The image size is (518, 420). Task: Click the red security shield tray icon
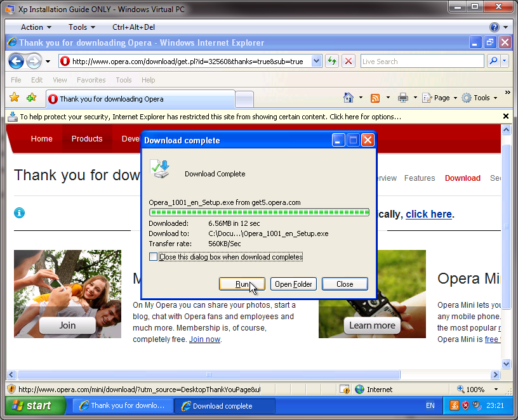465,405
